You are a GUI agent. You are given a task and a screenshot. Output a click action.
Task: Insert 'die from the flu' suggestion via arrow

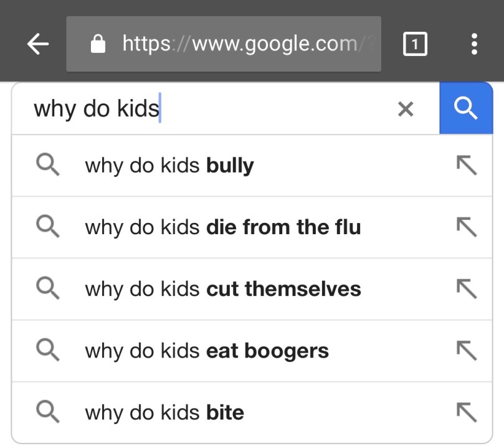pos(466,227)
